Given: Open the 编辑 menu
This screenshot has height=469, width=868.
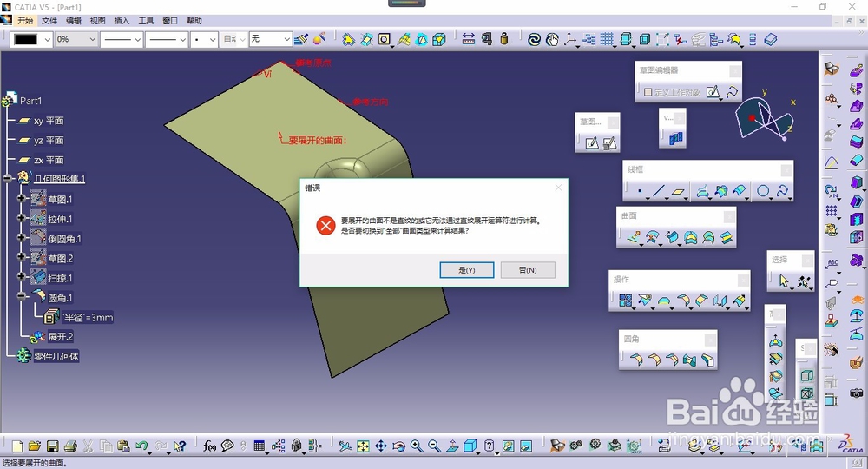Looking at the screenshot, I should [74, 21].
